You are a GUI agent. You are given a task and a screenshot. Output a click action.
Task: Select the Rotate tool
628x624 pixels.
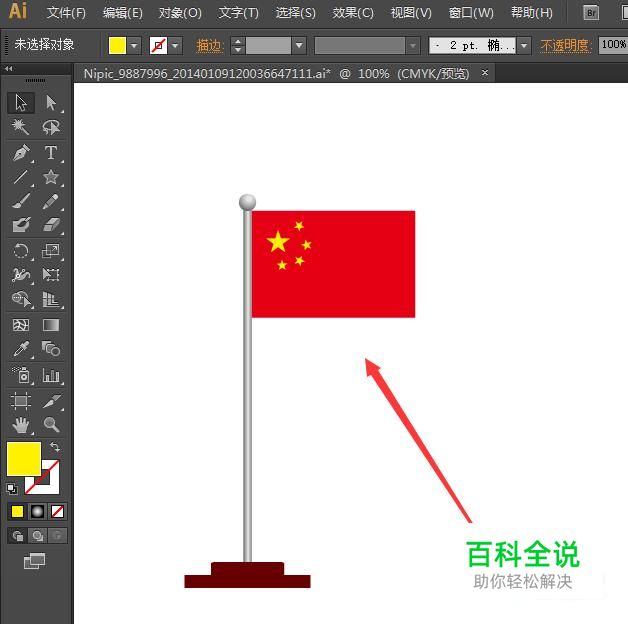coord(21,251)
